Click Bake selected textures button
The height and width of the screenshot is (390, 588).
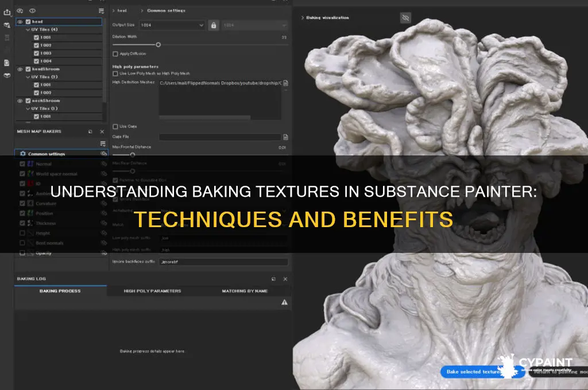[482, 372]
